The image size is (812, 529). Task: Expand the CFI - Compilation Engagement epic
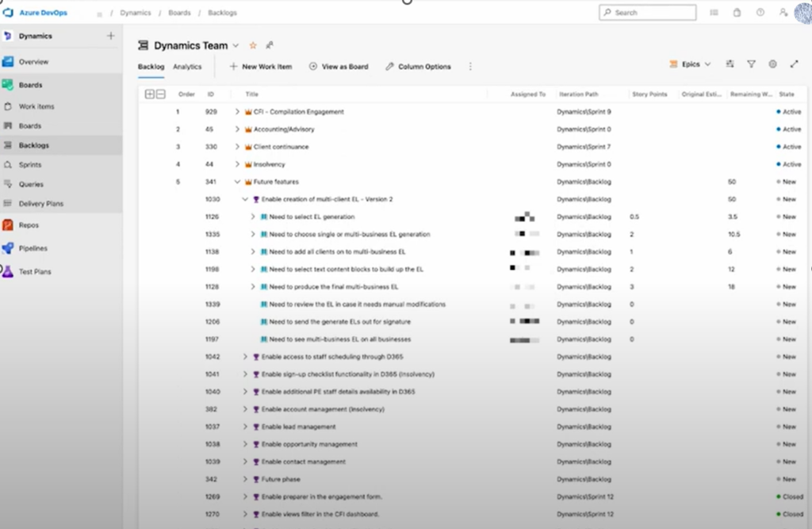[237, 112]
